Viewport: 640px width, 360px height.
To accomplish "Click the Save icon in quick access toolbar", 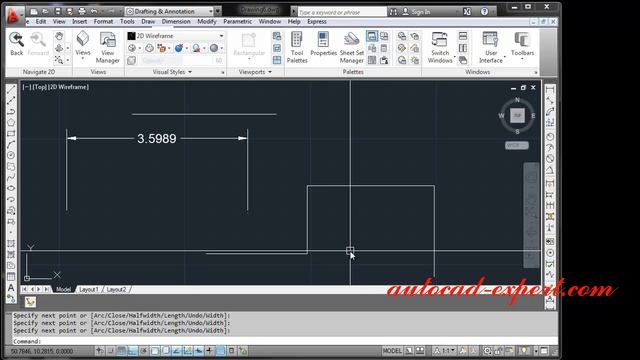I will pyautogui.click(x=58, y=11).
